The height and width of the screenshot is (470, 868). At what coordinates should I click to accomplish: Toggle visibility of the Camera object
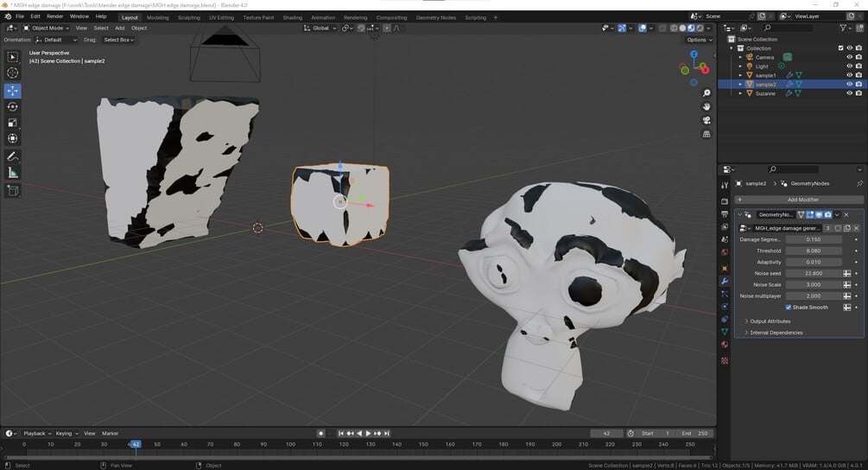pos(849,57)
